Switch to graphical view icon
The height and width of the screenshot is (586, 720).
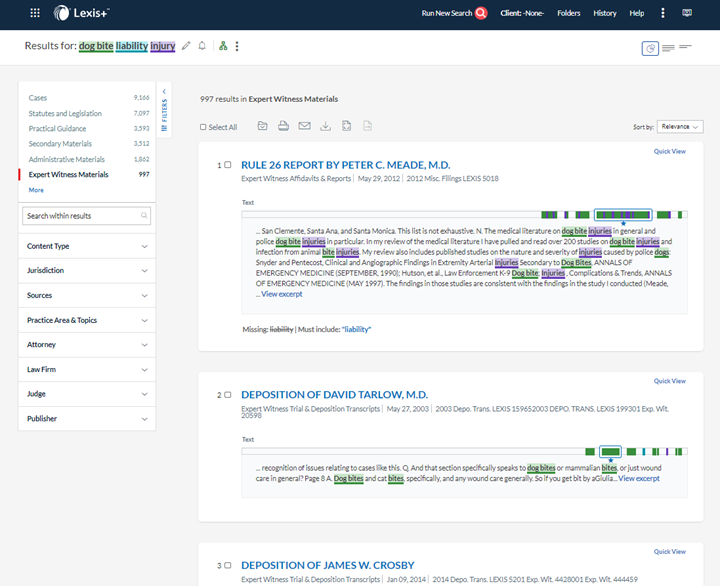650,48
